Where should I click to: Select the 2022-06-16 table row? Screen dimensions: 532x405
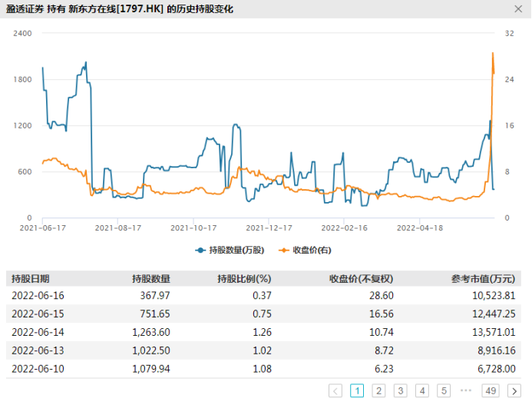(266, 295)
